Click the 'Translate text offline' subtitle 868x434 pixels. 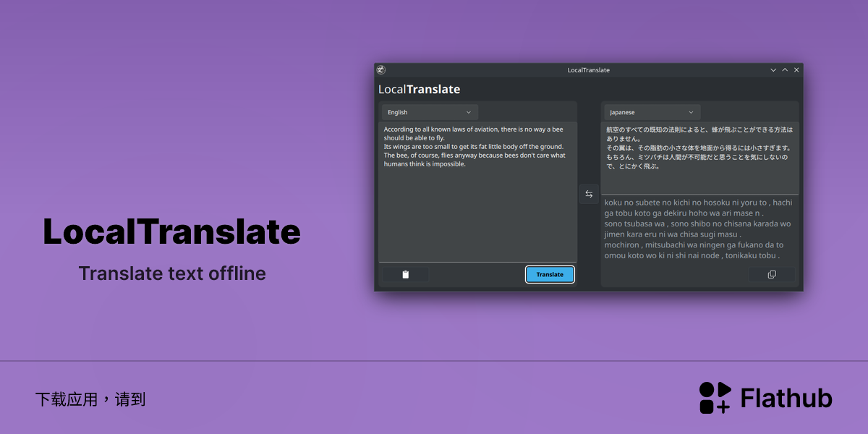172,274
